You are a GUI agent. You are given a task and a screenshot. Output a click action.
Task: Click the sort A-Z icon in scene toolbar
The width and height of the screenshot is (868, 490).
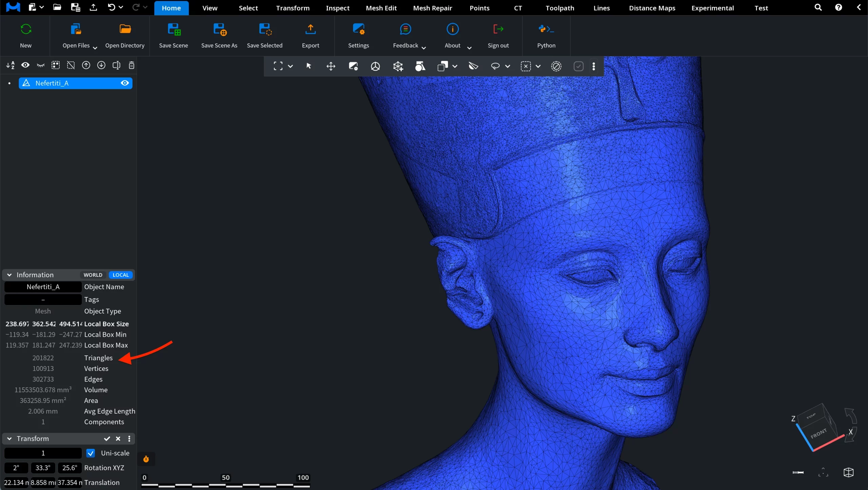click(x=11, y=65)
